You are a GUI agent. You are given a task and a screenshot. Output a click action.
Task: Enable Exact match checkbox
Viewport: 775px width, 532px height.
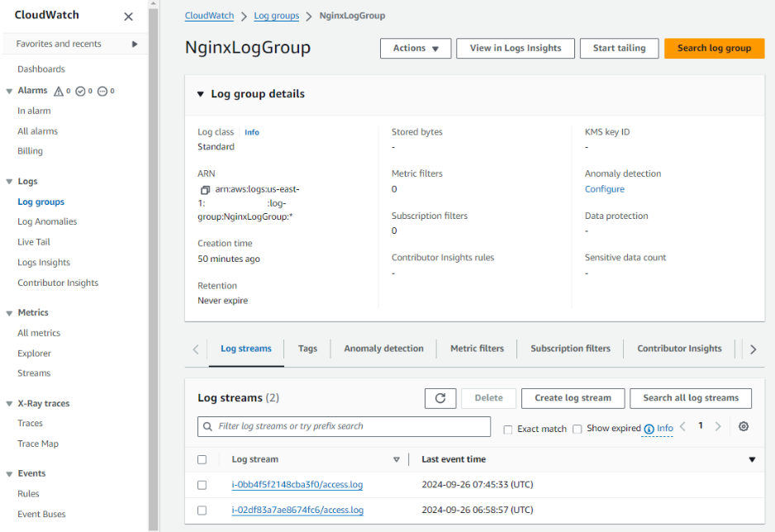507,430
